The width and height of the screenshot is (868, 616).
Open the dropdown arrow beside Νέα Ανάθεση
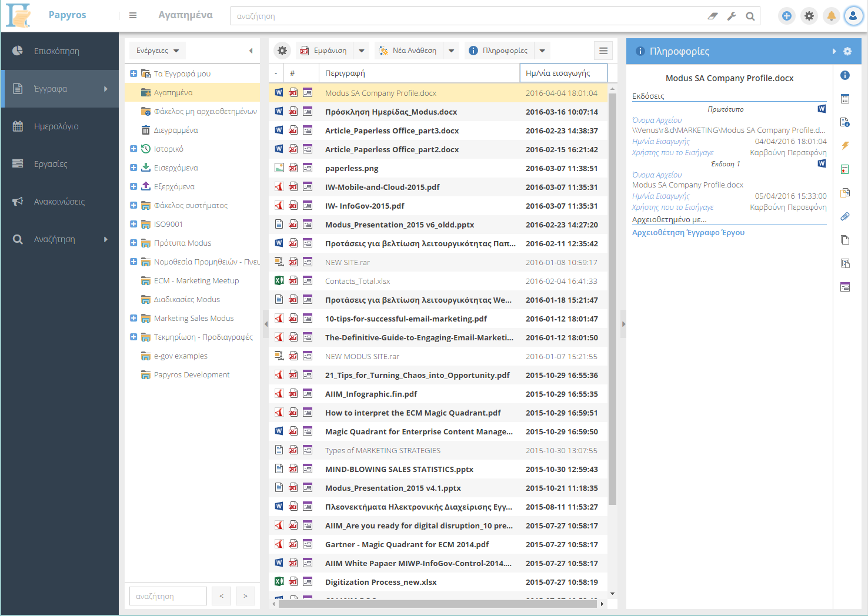click(452, 51)
